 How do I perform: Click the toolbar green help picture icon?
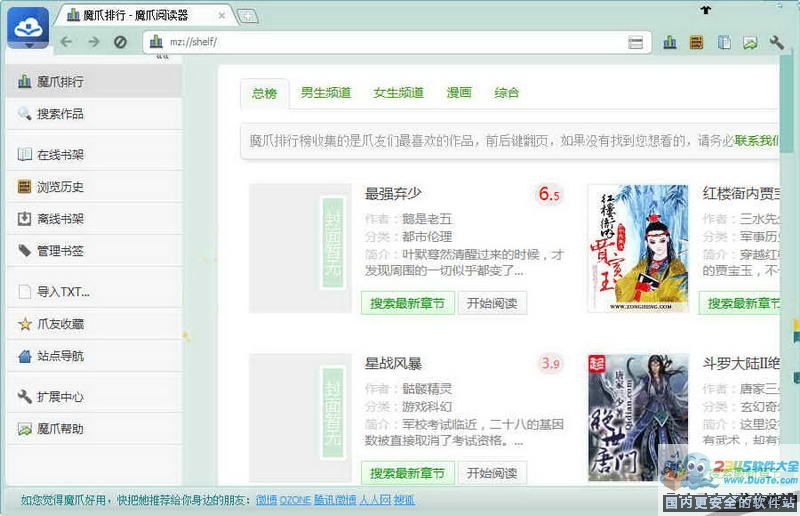(750, 43)
